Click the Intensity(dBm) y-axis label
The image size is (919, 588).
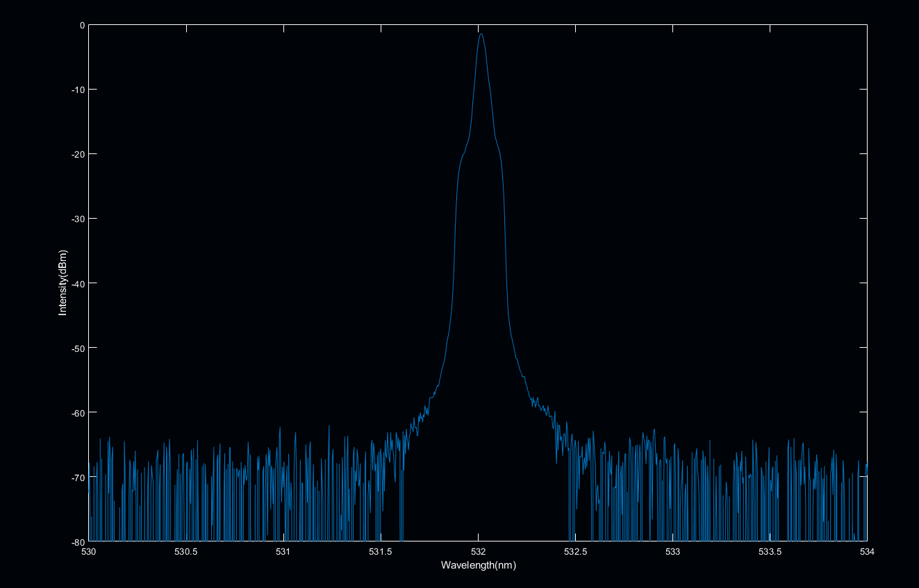(x=63, y=283)
